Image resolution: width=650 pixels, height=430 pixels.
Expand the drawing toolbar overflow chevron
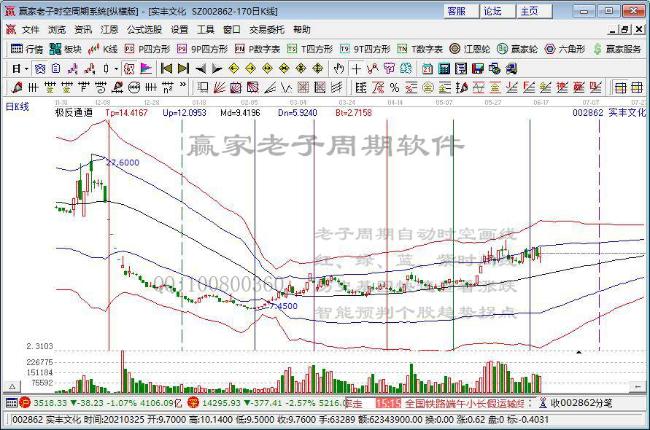tap(183, 85)
